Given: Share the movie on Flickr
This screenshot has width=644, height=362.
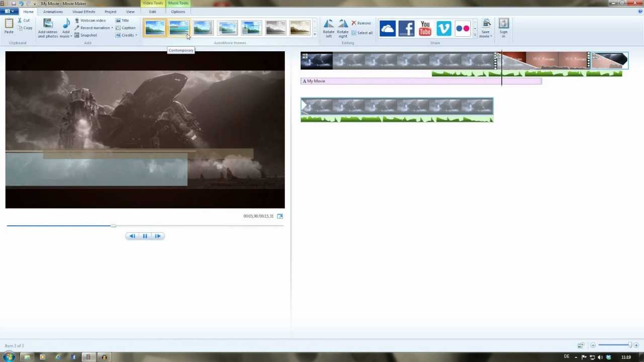Looking at the screenshot, I should (462, 29).
